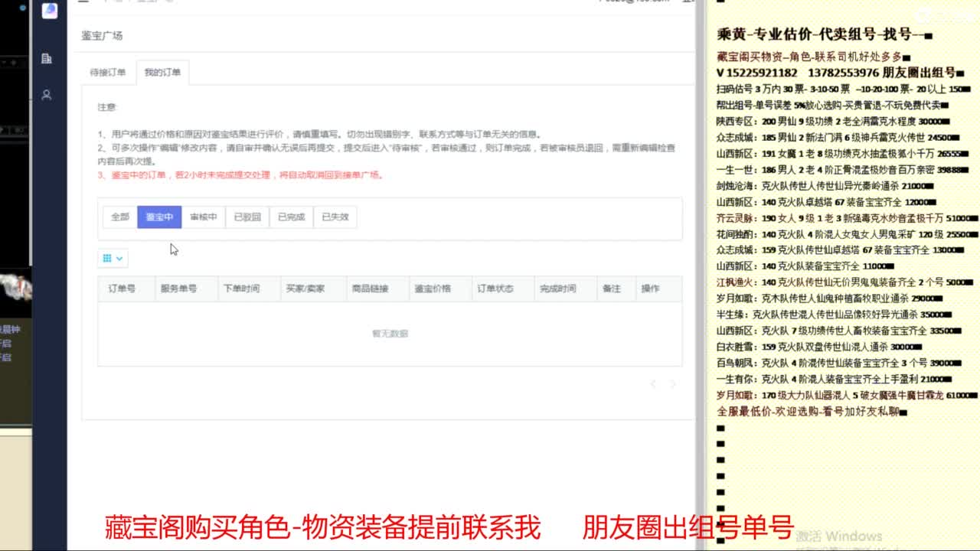
Task: Open the building icon in left sidebar
Action: [47, 58]
